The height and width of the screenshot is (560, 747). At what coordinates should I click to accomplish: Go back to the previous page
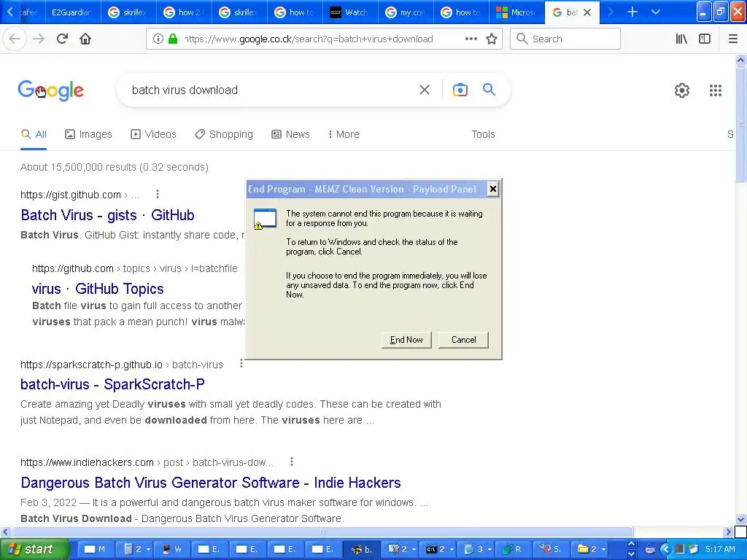[15, 39]
